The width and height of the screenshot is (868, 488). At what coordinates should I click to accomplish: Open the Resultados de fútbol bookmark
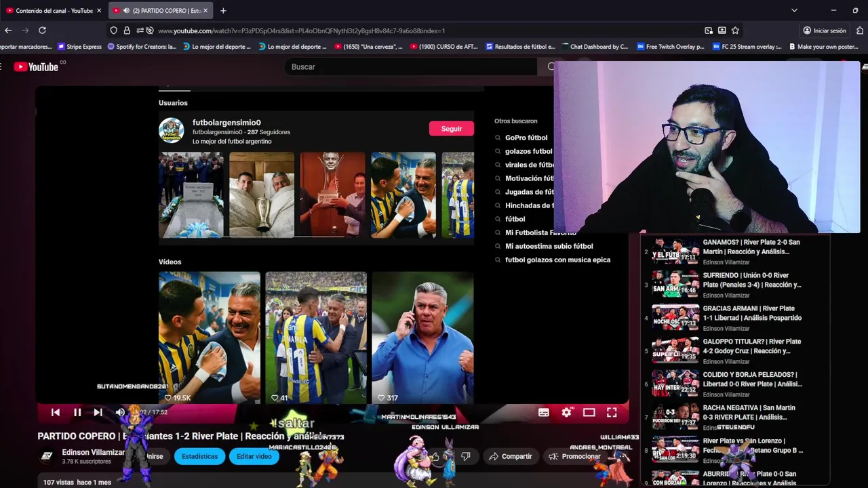point(521,47)
